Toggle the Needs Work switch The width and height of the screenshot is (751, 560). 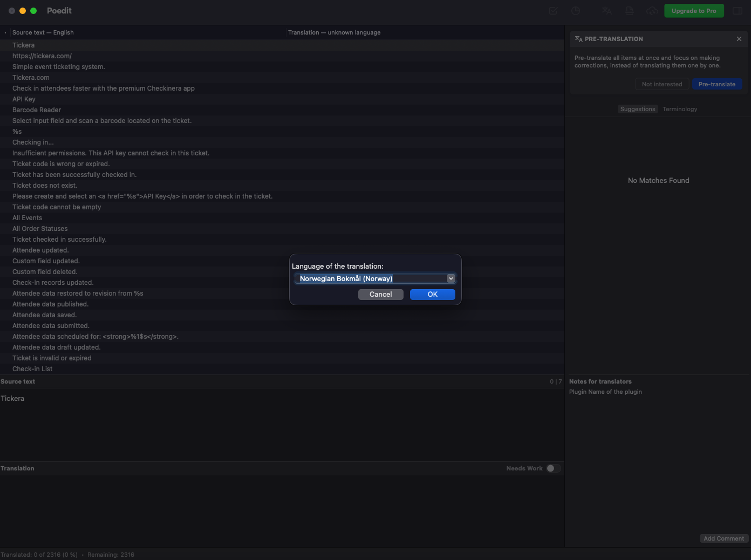point(554,468)
